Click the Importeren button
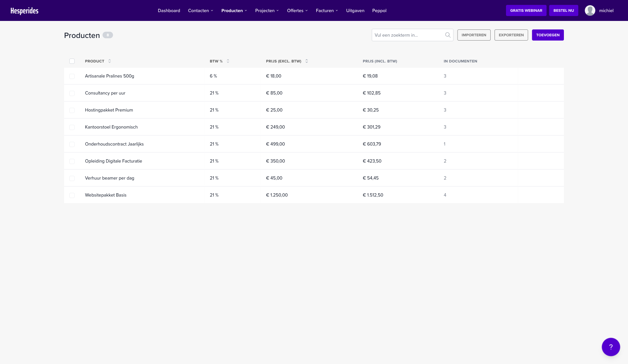This screenshot has width=628, height=364. point(474,35)
